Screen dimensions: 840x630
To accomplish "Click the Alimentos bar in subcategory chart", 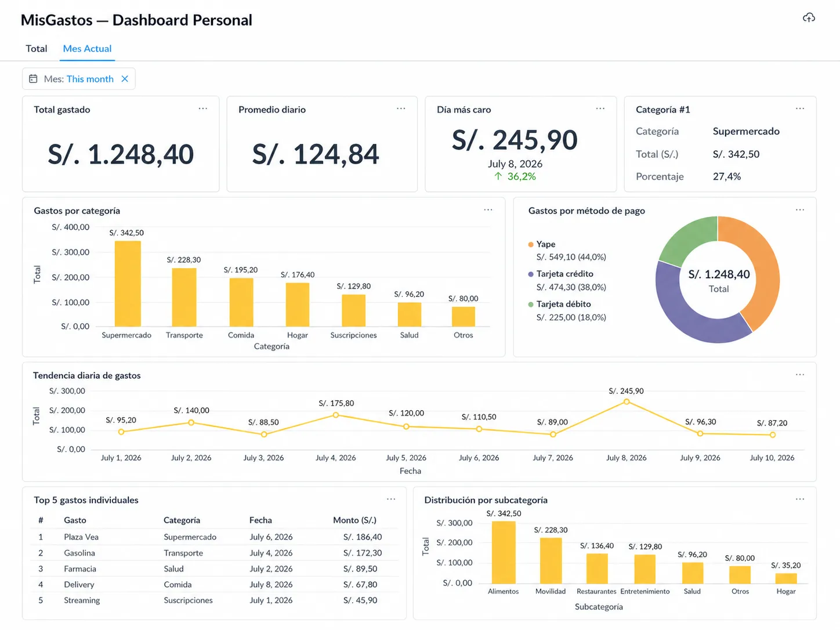I will click(x=504, y=552).
